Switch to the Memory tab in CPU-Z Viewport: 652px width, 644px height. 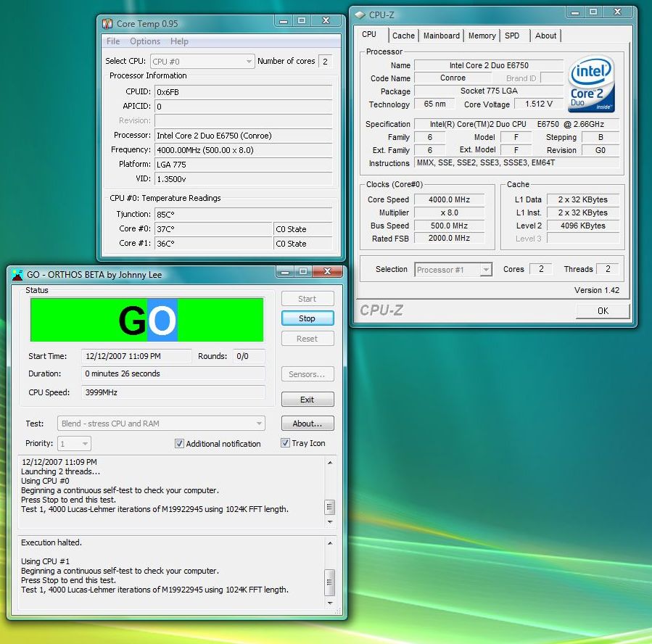point(482,36)
